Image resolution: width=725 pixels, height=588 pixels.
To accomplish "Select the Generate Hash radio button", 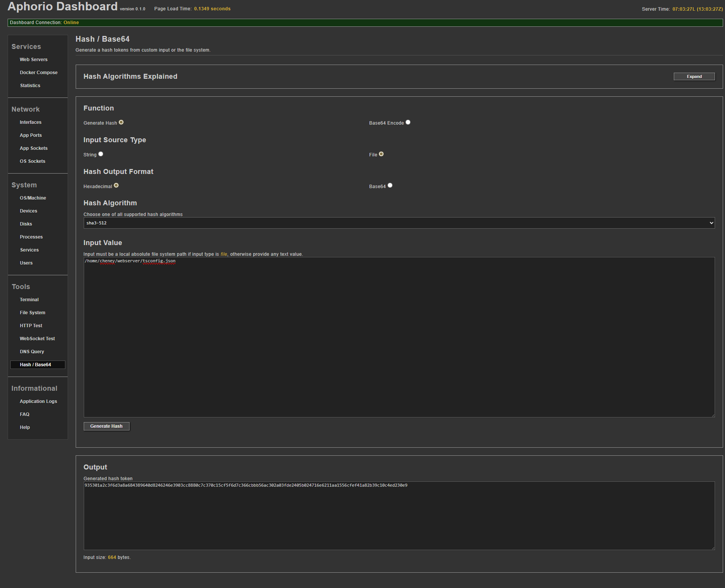I will point(121,122).
